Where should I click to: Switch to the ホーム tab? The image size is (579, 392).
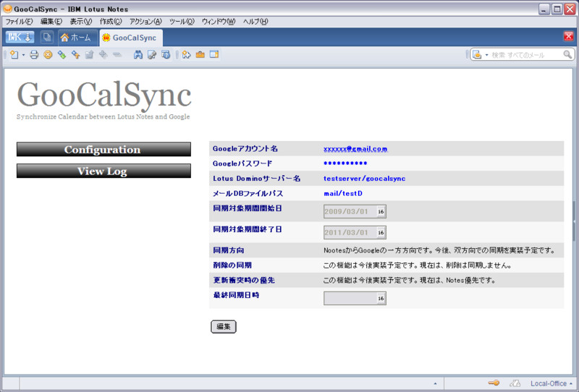(x=76, y=38)
